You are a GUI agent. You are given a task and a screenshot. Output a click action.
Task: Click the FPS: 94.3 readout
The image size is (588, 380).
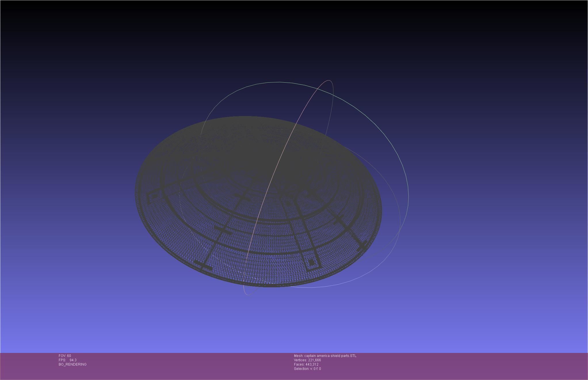[68, 360]
